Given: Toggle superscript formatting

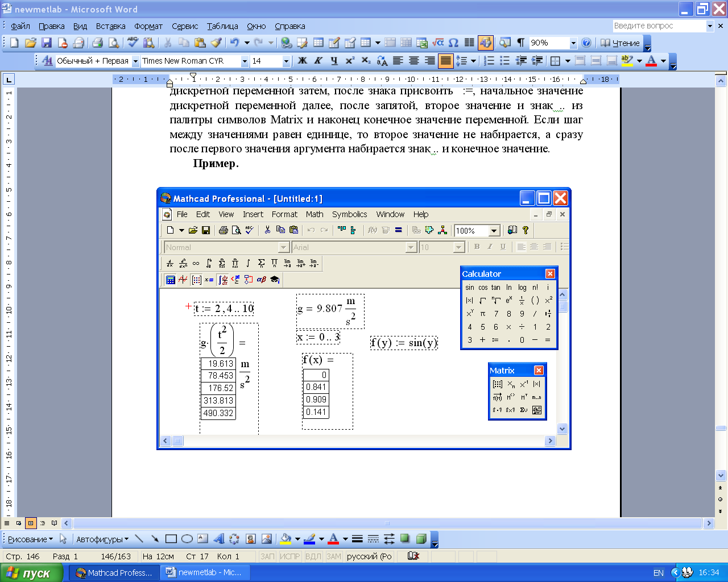Looking at the screenshot, I should point(350,61).
